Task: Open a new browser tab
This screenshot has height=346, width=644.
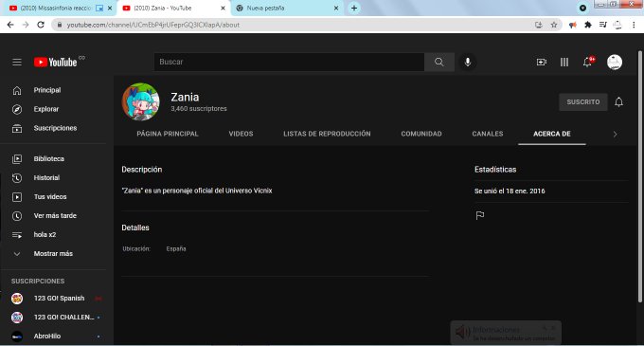Action: [353, 8]
